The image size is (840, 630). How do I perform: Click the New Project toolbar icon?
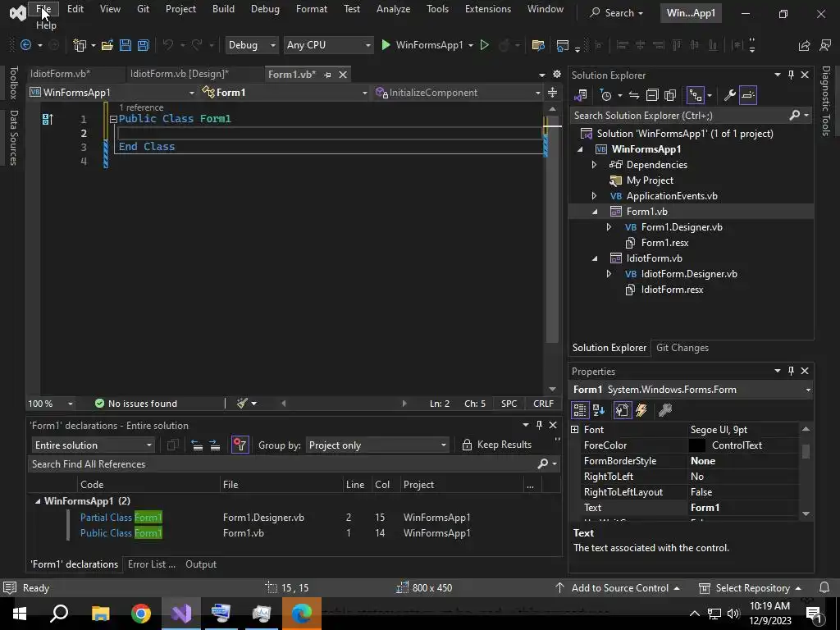pos(80,46)
